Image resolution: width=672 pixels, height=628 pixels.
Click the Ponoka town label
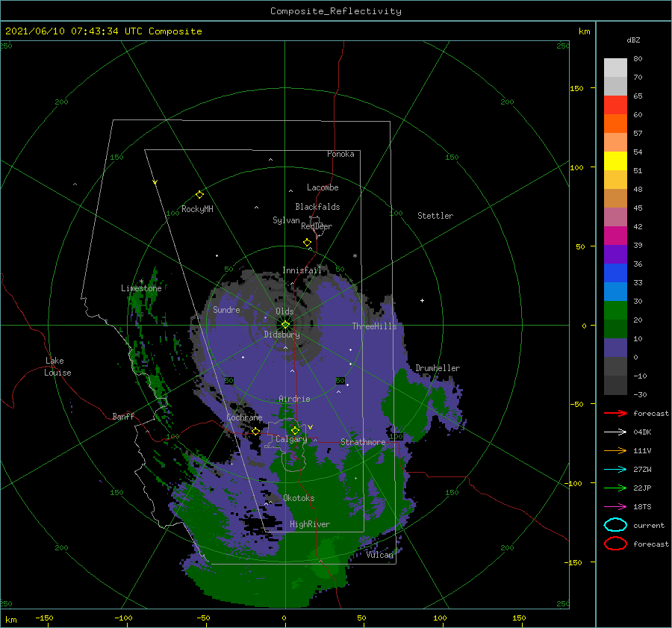click(340, 154)
